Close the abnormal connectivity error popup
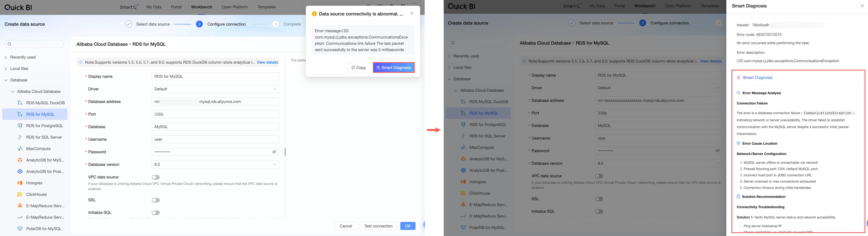 click(412, 14)
